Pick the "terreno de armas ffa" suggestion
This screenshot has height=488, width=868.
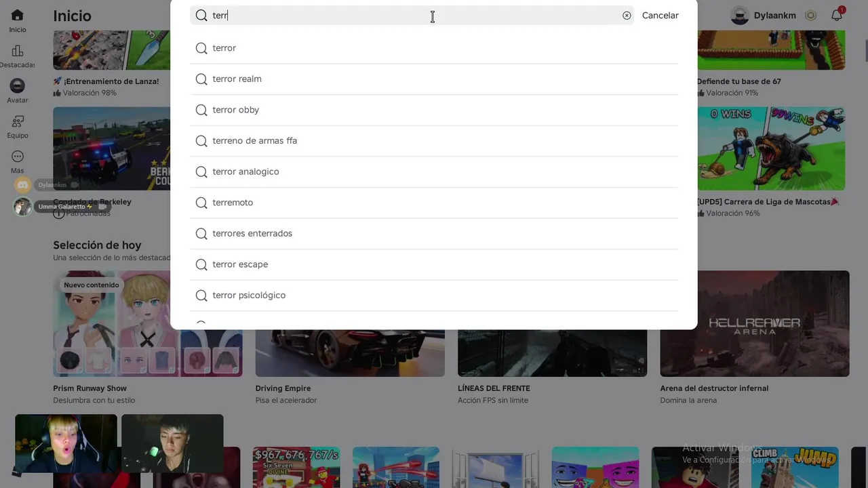pyautogui.click(x=254, y=141)
